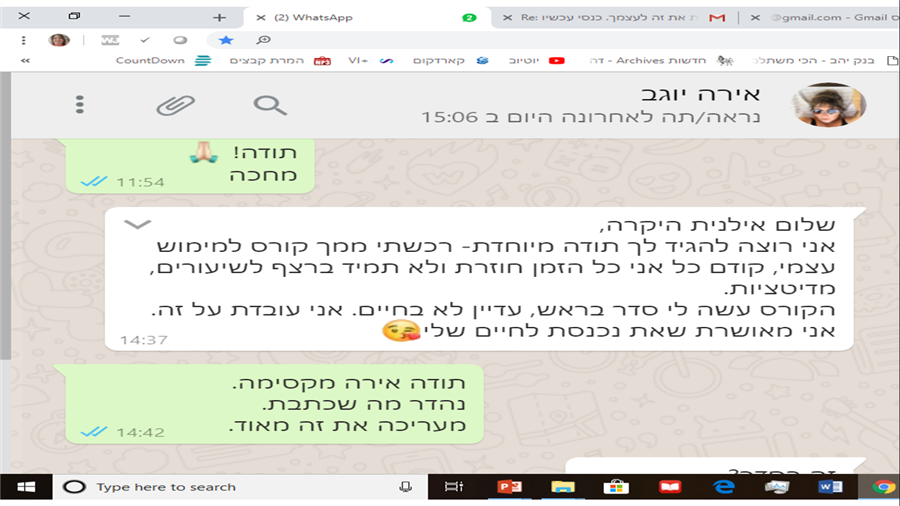Open contact profile picture
Screen dimensions: 900x506
pos(828,104)
